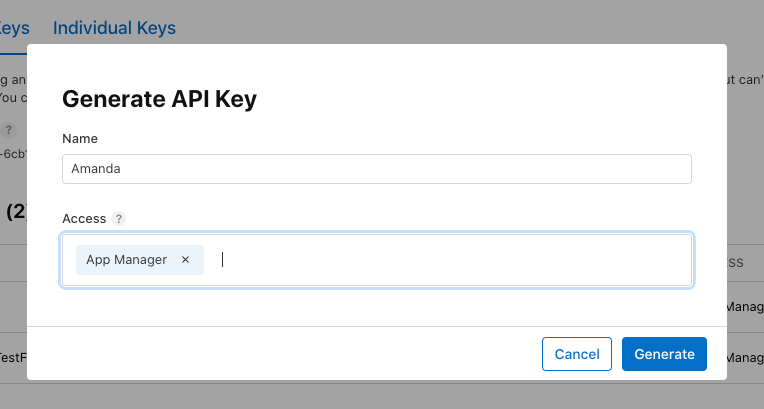Screen dimensions: 764x409
Task: Click the partial issuer ID text -6cb
Action: click(13, 154)
